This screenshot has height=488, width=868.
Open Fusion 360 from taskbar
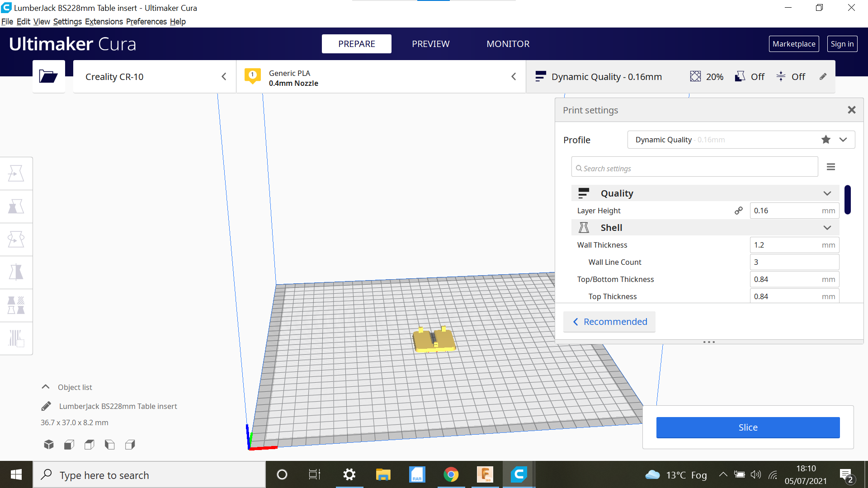485,474
